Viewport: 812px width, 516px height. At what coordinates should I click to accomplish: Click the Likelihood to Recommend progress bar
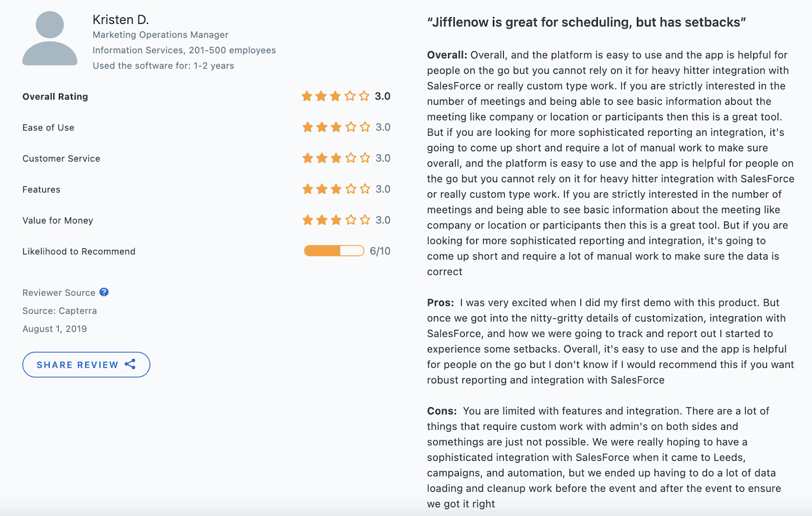click(334, 251)
